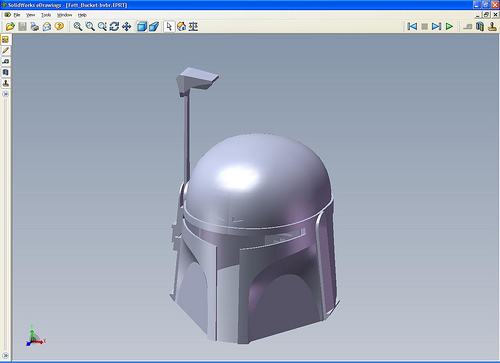
Task: Select the Stamp tool in left sidebar
Action: coord(5,83)
